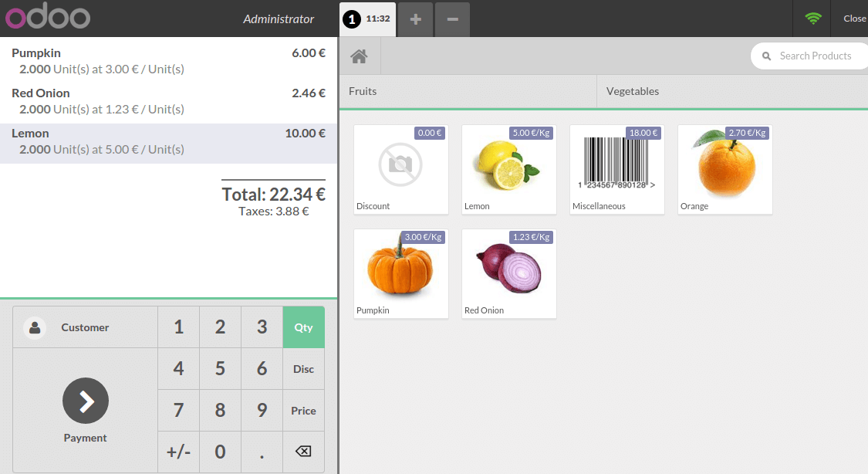Click the 2.70 €/Kg price tag
The height and width of the screenshot is (474, 868).
point(748,133)
